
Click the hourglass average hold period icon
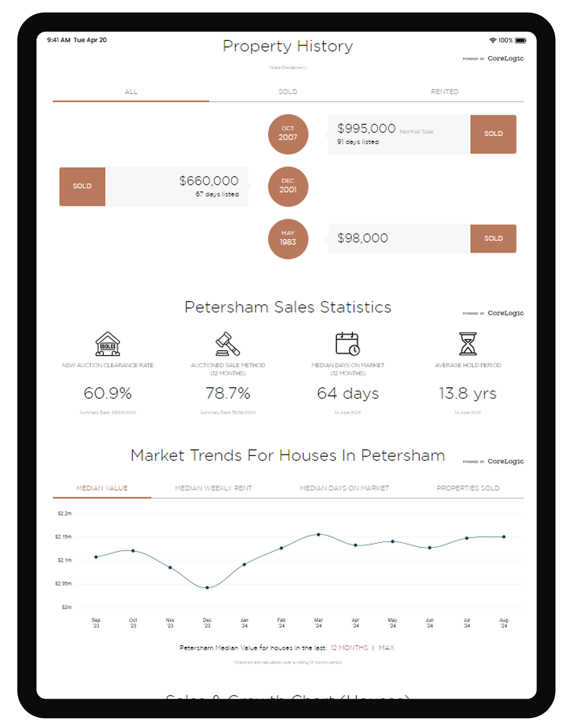[467, 344]
